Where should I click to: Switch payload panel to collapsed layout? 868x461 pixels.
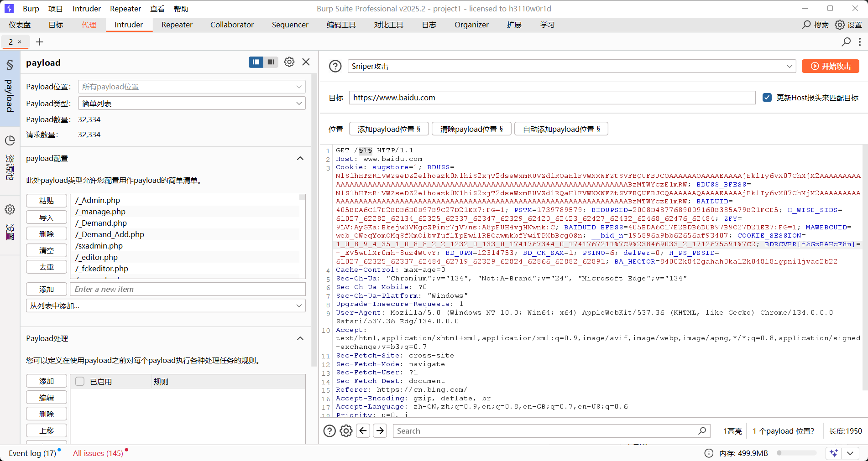(x=271, y=62)
